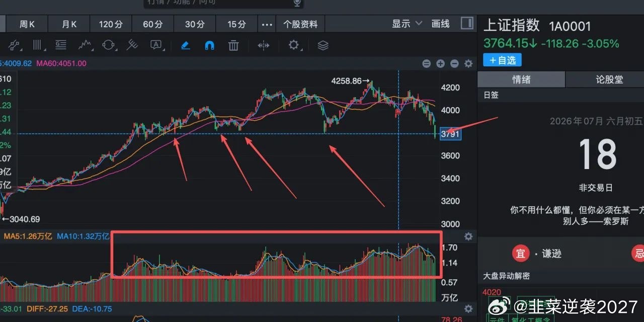Open main chart indicator settings gear
This screenshot has height=322, width=644.
(x=468, y=63)
